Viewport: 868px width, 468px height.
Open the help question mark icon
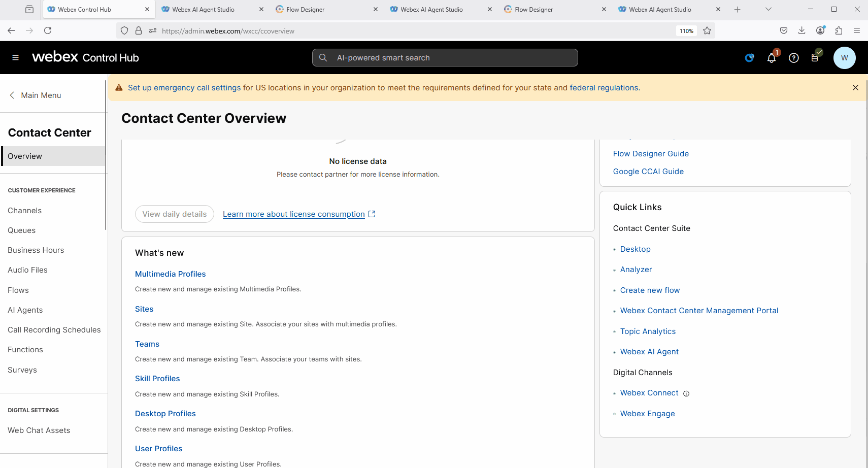(793, 58)
